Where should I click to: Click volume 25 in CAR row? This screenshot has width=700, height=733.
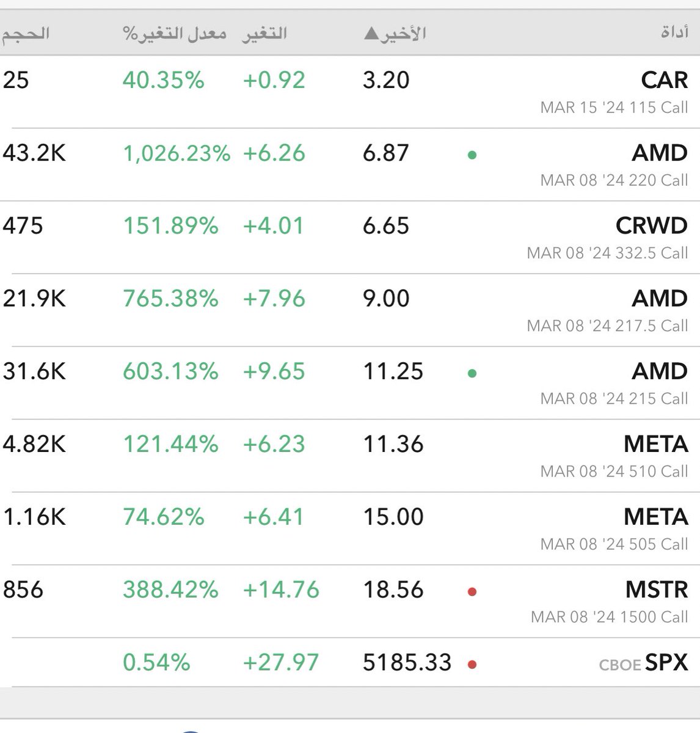click(16, 80)
